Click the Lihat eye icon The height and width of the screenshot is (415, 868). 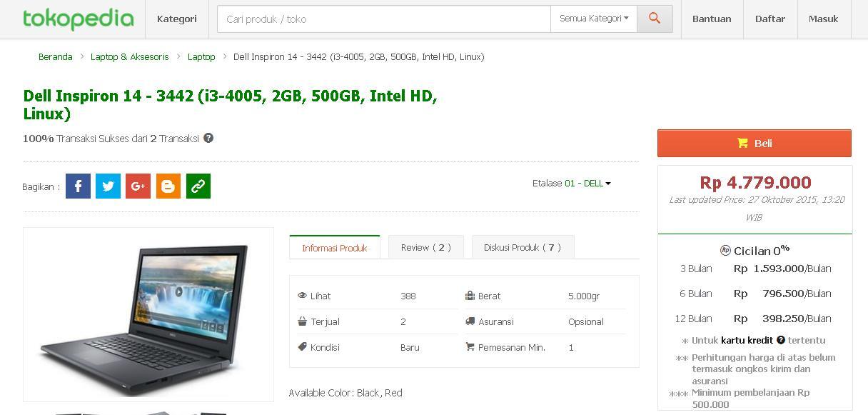303,296
